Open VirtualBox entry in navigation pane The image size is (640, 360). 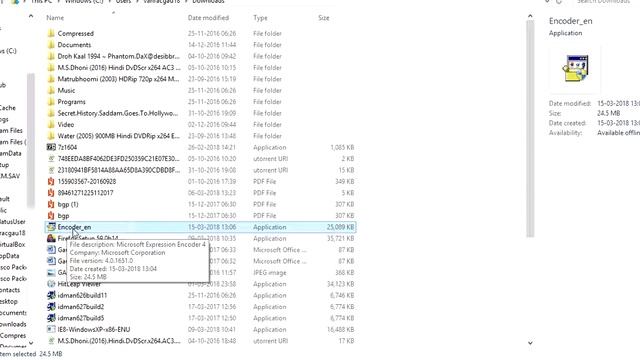pos(13,244)
